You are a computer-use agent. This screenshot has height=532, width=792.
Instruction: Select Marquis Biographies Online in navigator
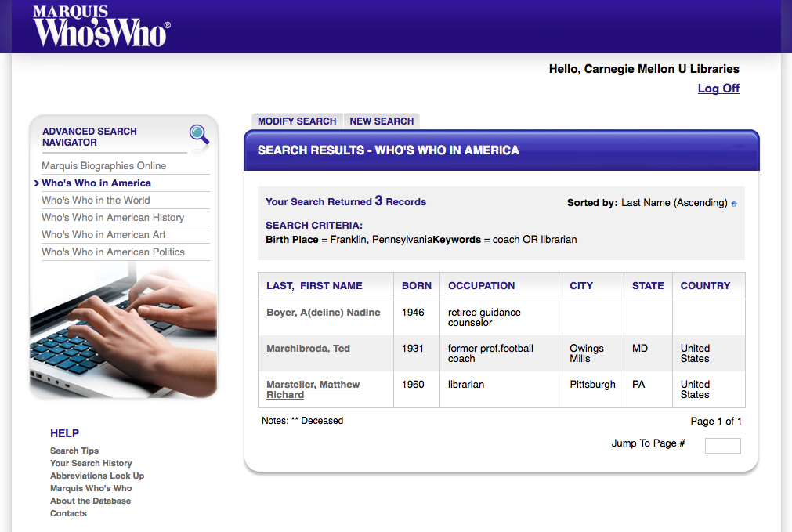tap(104, 166)
